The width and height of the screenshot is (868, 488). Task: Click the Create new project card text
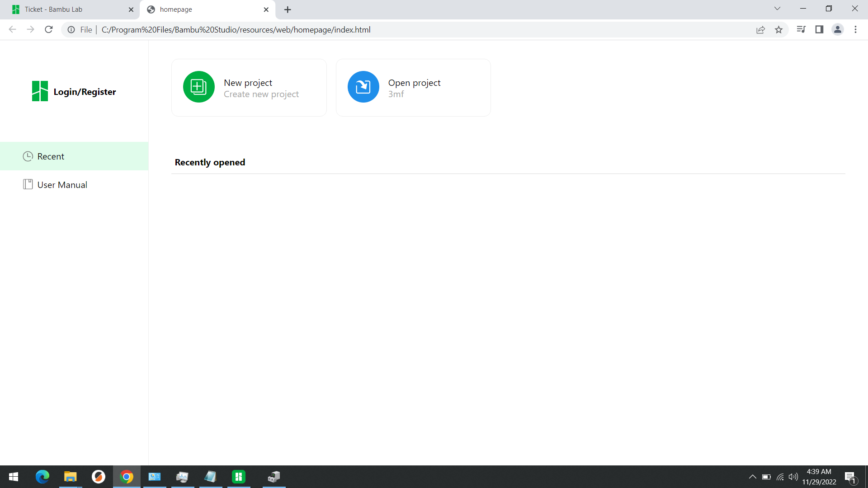[x=261, y=94]
